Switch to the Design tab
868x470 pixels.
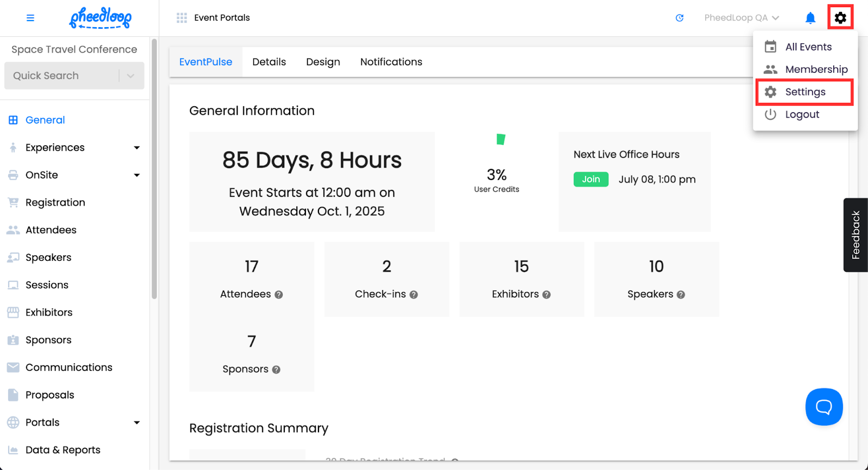click(x=323, y=62)
